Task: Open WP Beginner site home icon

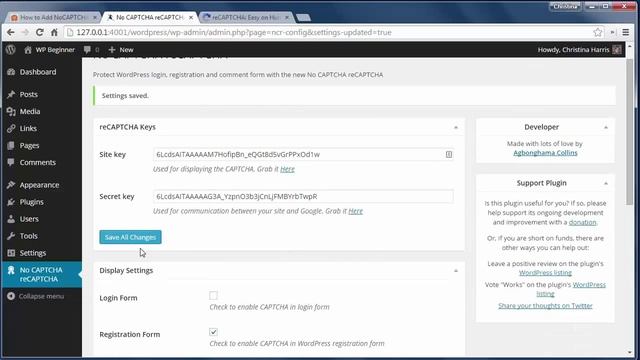Action: coord(28,50)
